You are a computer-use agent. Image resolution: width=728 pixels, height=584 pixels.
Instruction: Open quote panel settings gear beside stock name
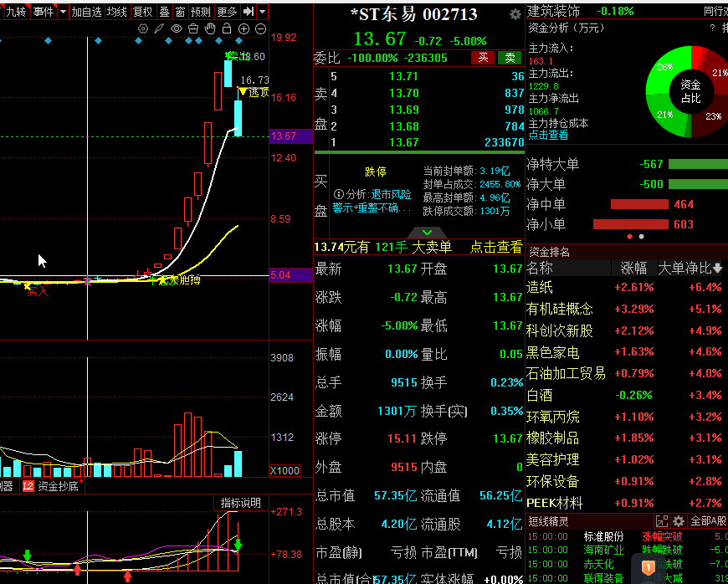(515, 14)
